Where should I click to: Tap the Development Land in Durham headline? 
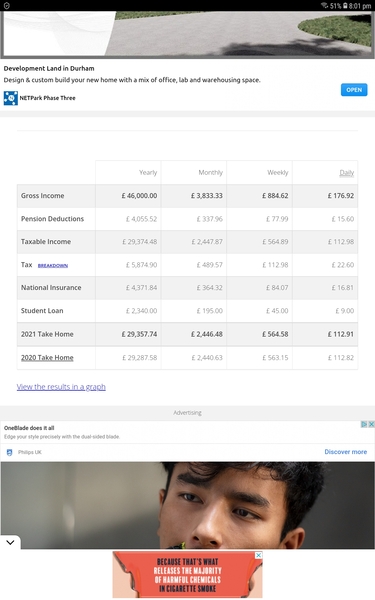(49, 68)
